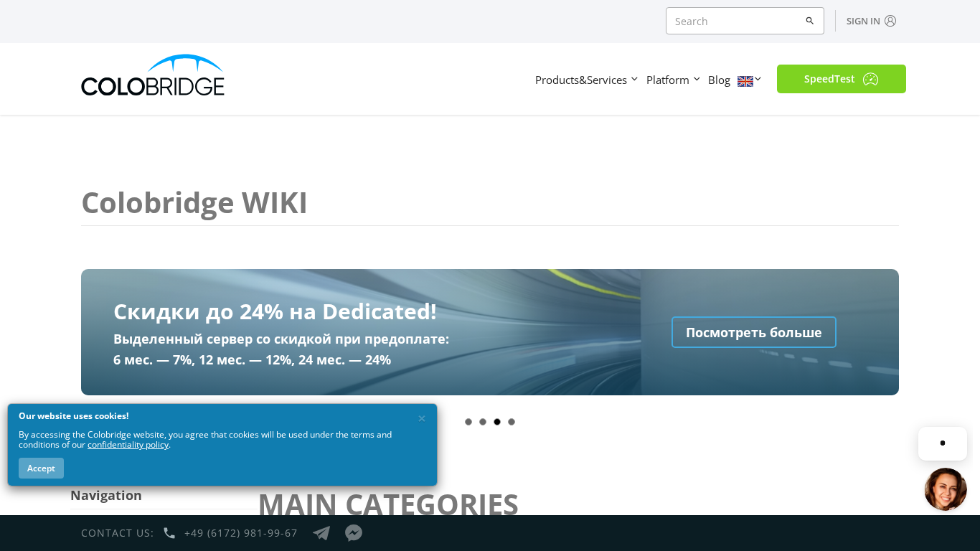Close the cookie notice with X
This screenshot has width=980, height=551.
[x=422, y=418]
